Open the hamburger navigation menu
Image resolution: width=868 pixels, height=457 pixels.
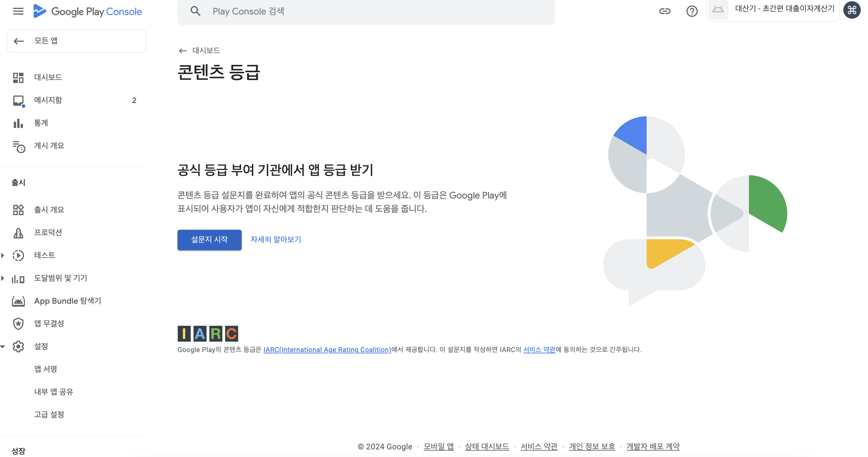[18, 11]
